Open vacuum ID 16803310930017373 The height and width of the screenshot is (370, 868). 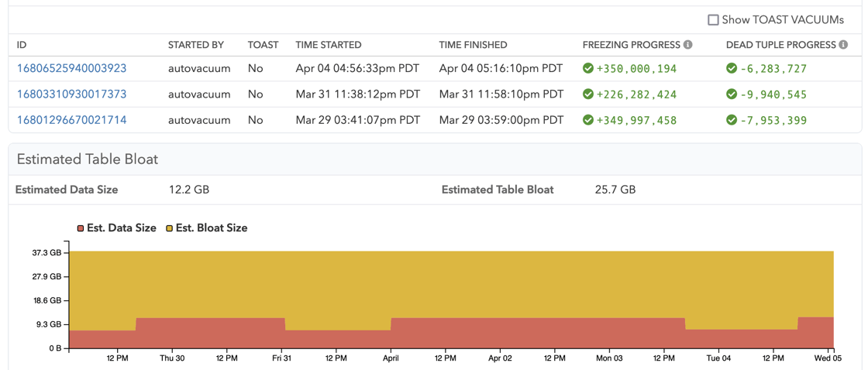pyautogui.click(x=72, y=94)
